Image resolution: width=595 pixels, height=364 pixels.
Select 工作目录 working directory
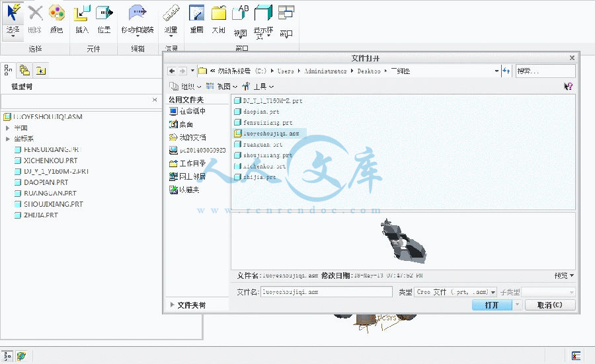tap(188, 163)
